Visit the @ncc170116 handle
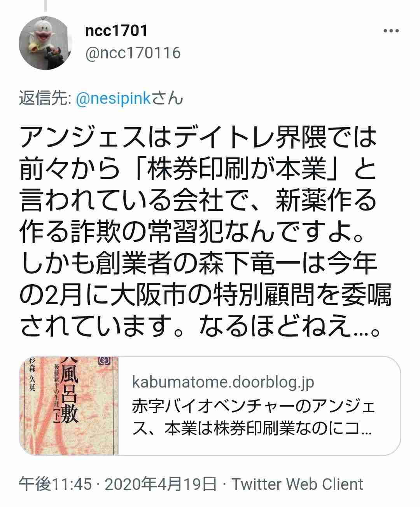The image size is (420, 507). point(133,52)
